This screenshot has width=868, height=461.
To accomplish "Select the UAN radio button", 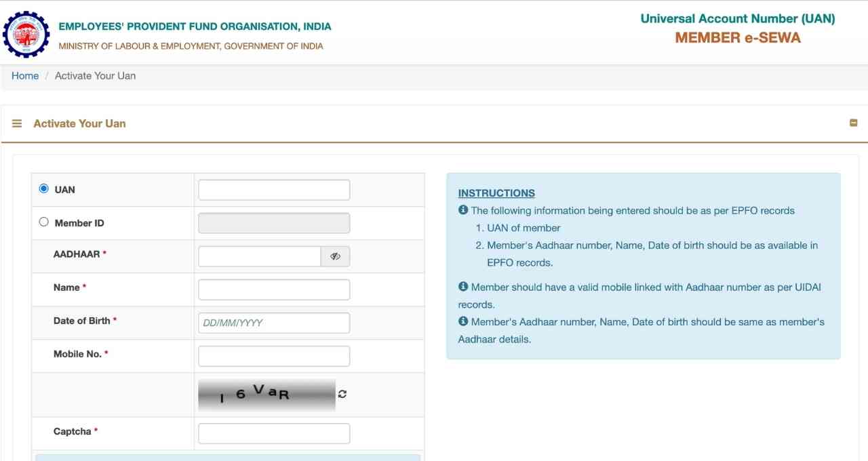I will pos(44,188).
